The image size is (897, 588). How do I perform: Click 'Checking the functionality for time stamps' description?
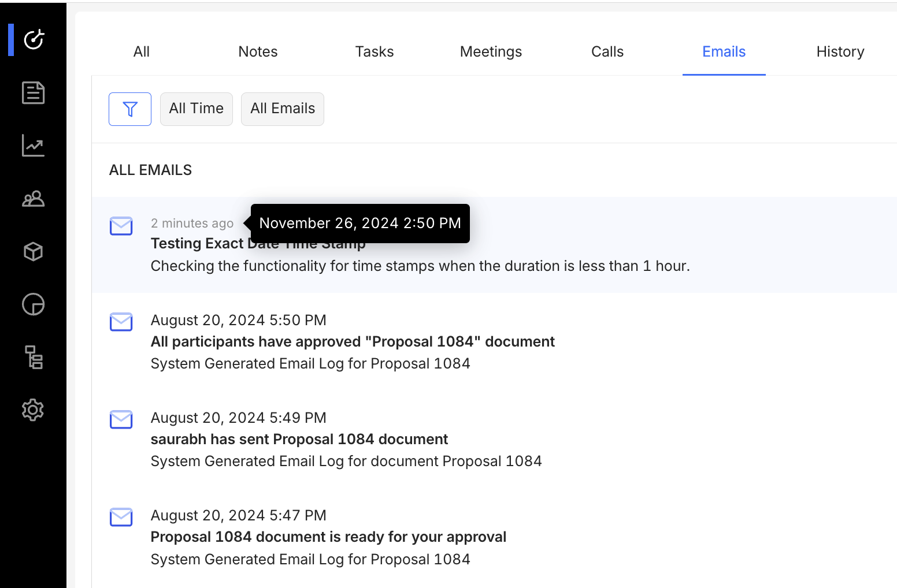[420, 266]
